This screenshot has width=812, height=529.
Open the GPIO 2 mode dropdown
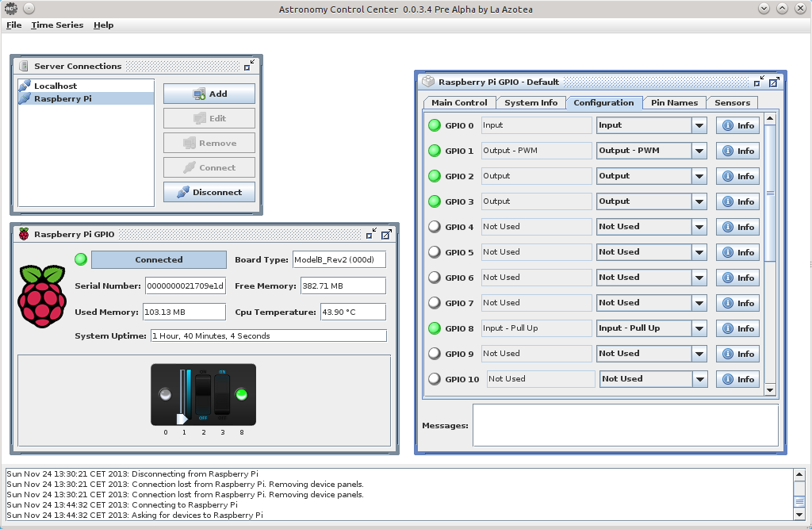tap(699, 176)
